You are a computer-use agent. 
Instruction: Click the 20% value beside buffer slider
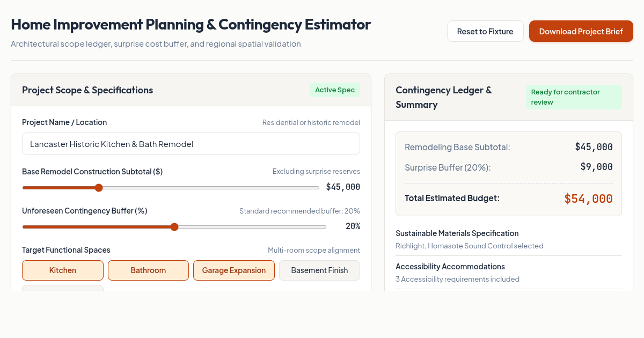353,226
